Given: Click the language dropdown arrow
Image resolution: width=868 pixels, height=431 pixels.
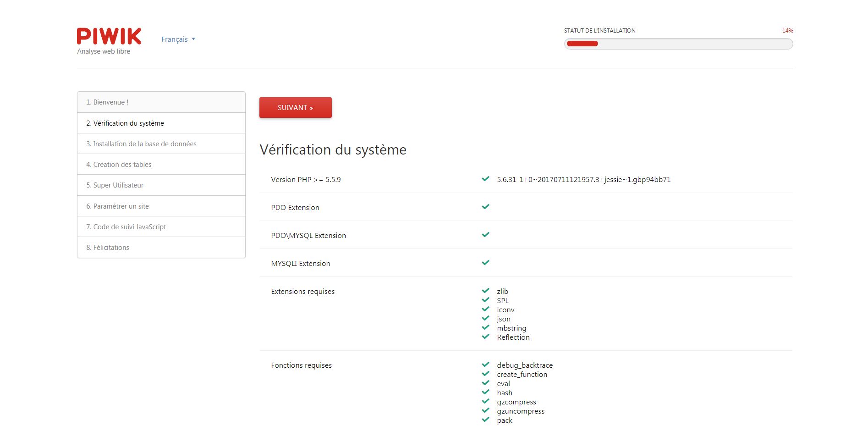Looking at the screenshot, I should coord(193,39).
